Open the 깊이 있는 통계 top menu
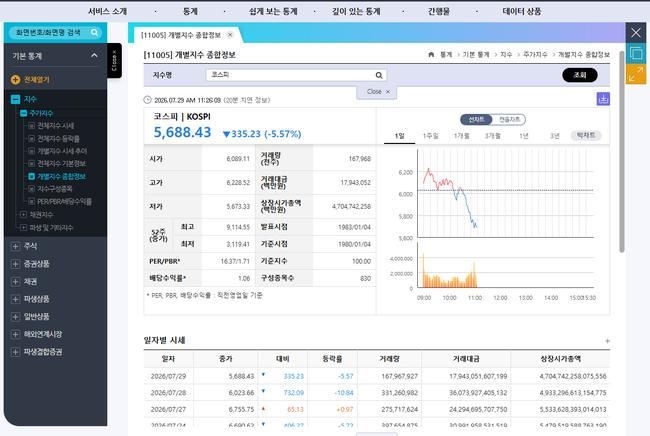This screenshot has height=436, width=650. coord(356,12)
